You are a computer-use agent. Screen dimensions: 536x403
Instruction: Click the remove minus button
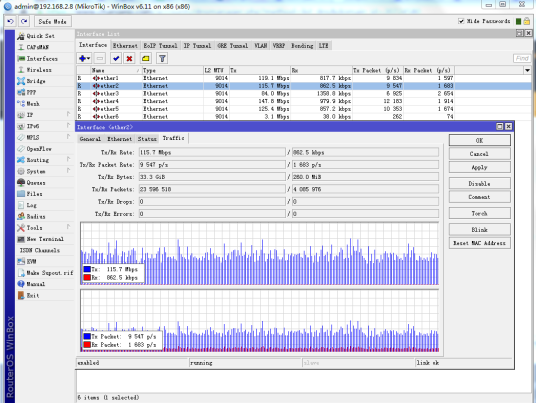(100, 58)
